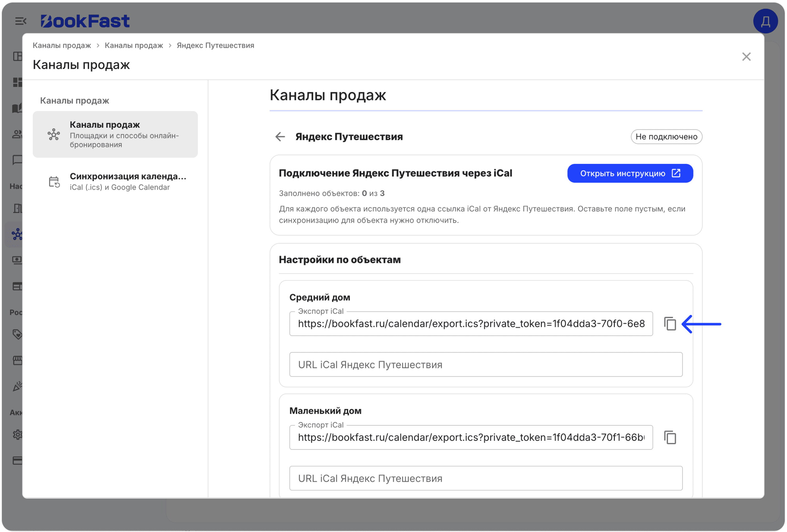Collapse the sidebar with the menu icon

click(x=21, y=21)
